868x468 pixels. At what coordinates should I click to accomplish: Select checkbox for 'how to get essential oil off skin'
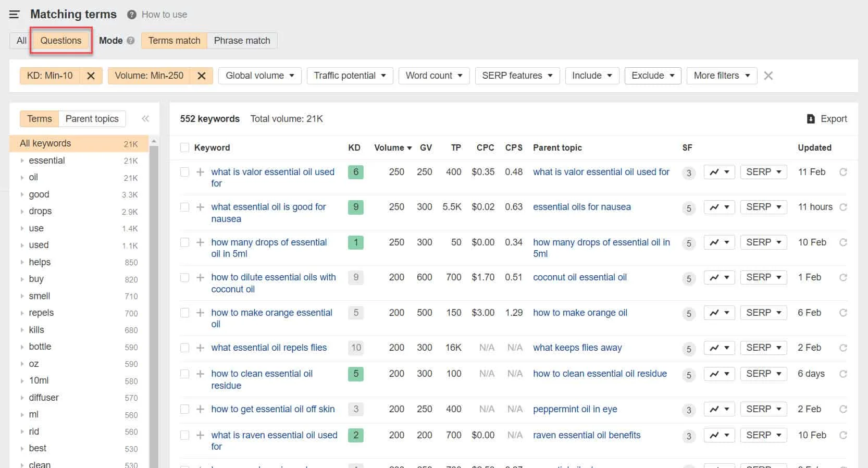184,409
